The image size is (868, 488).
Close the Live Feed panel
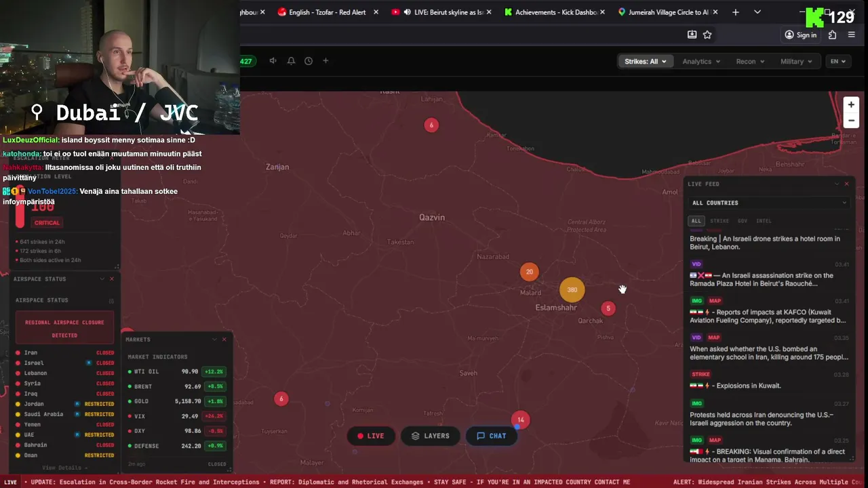point(846,184)
